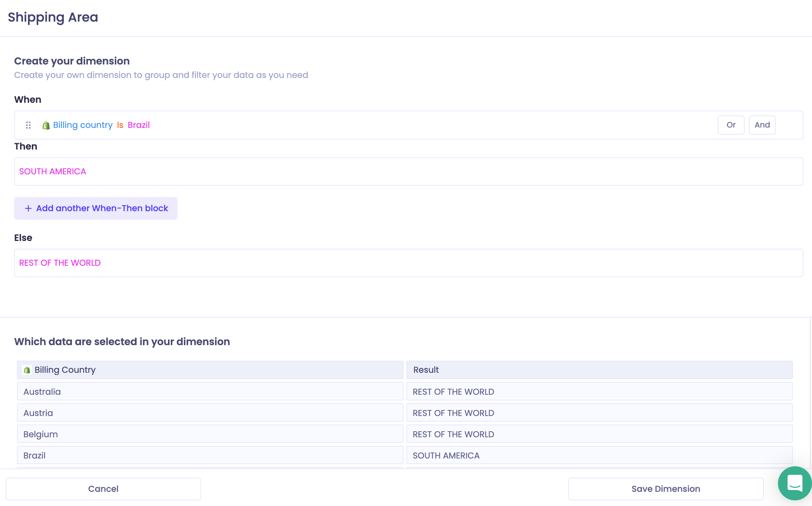Click Shopify icon in Billing Country header
This screenshot has height=506, width=812.
pyautogui.click(x=27, y=370)
